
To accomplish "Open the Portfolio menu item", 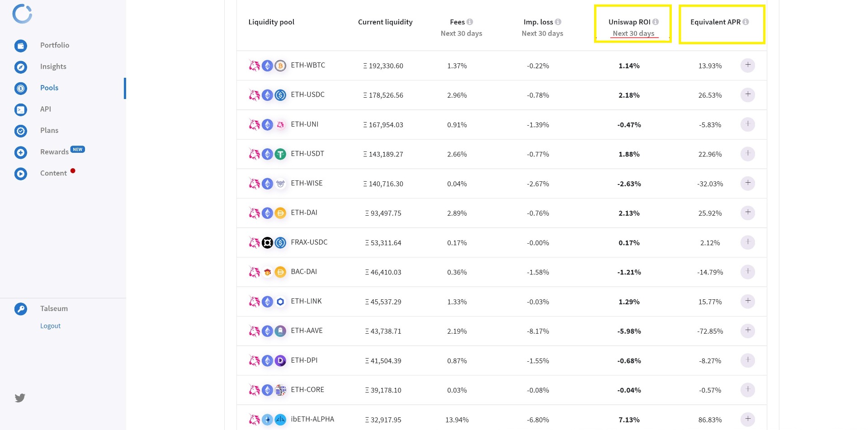I will pos(55,45).
